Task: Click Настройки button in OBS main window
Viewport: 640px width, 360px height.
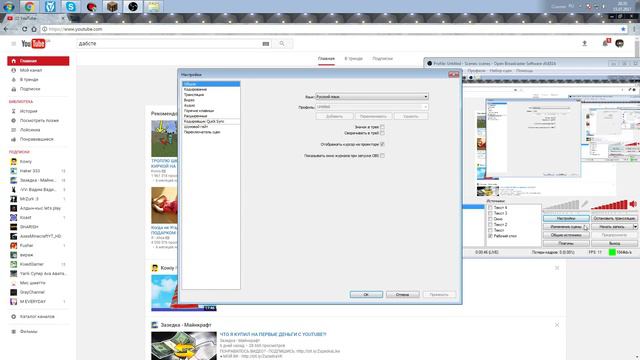Action: (566, 218)
